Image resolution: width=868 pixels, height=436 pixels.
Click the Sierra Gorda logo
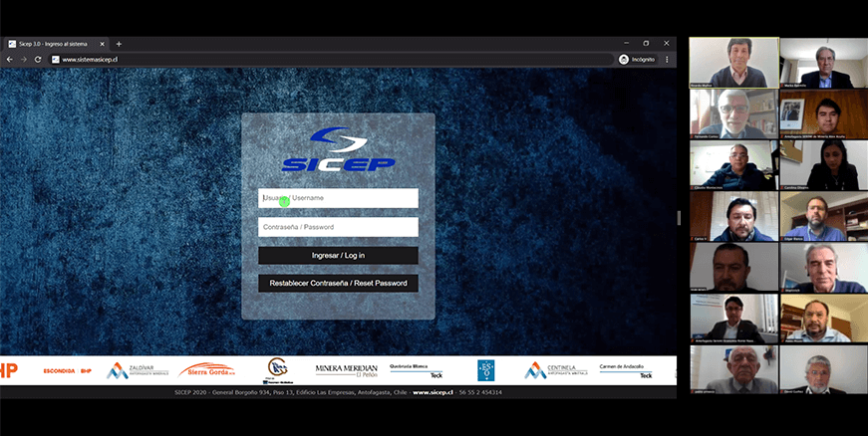(x=206, y=369)
